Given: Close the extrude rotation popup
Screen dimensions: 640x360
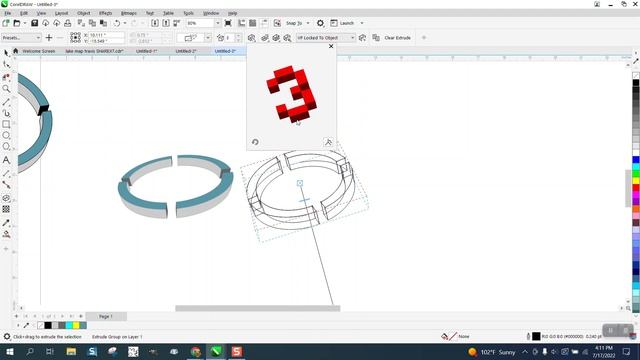Looking at the screenshot, I should [331, 47].
